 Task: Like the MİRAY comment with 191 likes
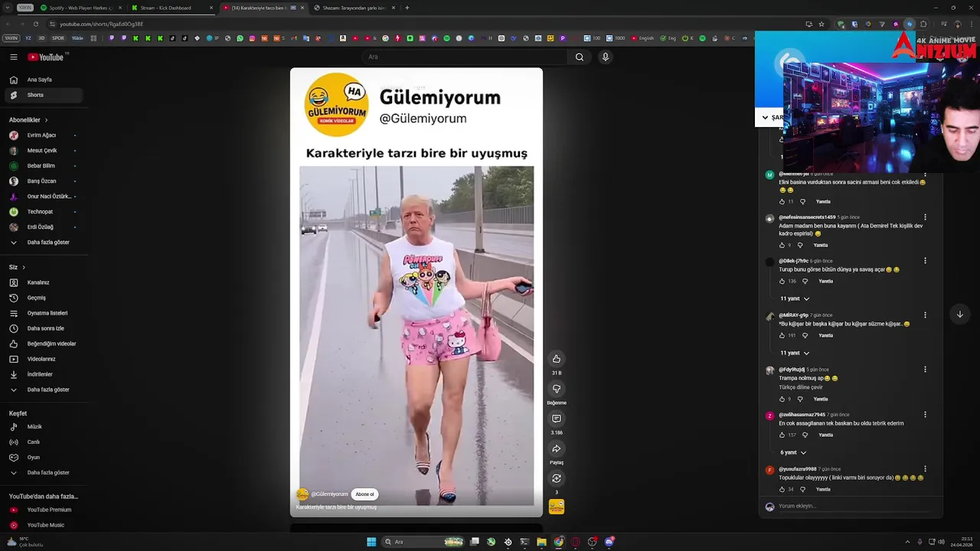782,336
